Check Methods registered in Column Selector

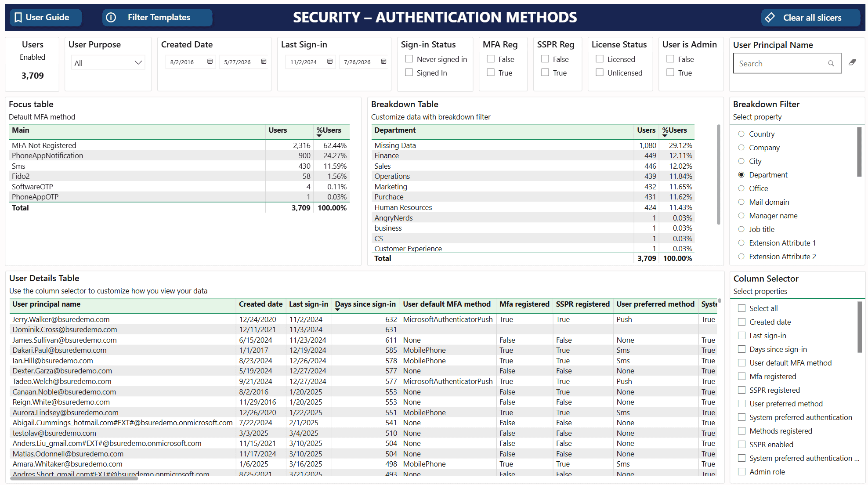[742, 431]
